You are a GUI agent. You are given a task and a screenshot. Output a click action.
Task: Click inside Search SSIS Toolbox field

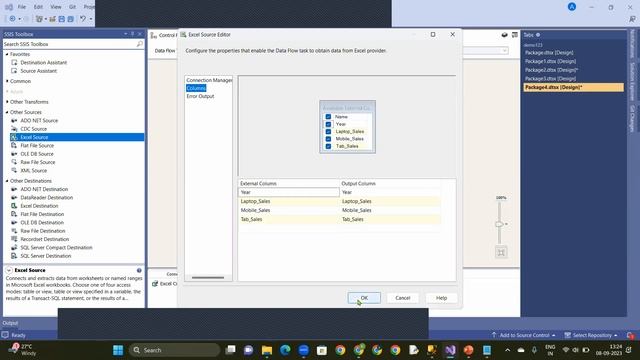pyautogui.click(x=69, y=44)
